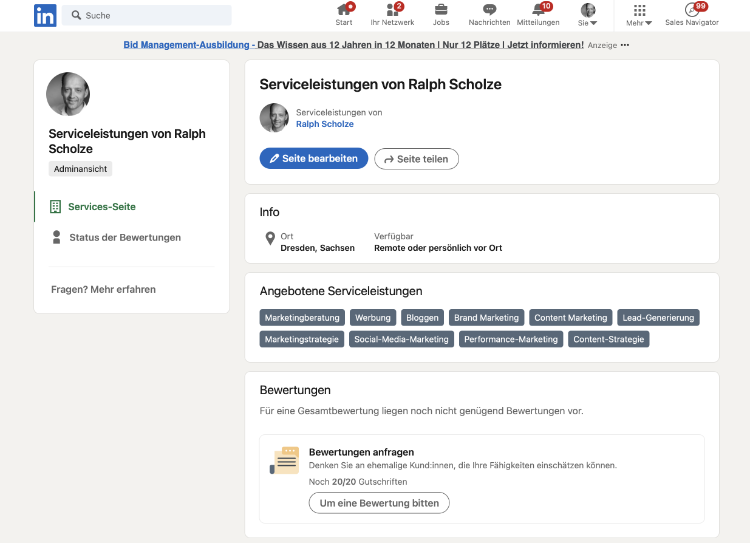The image size is (750, 543).
Task: Open Mitteilungen bell notifications
Action: click(x=538, y=11)
